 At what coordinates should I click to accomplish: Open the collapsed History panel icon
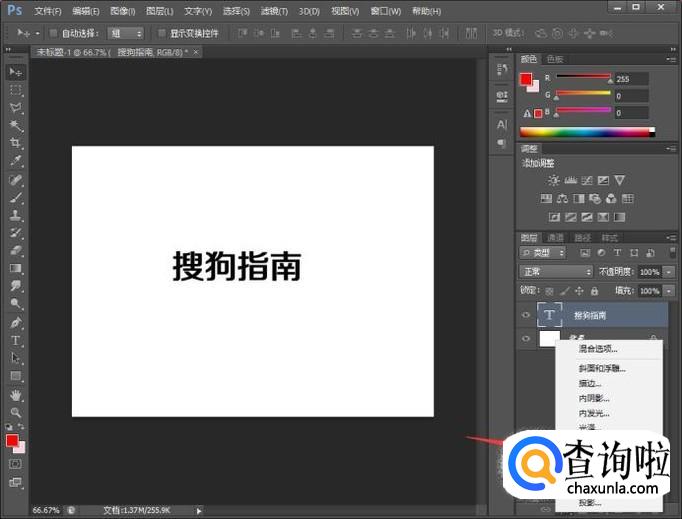[502, 69]
